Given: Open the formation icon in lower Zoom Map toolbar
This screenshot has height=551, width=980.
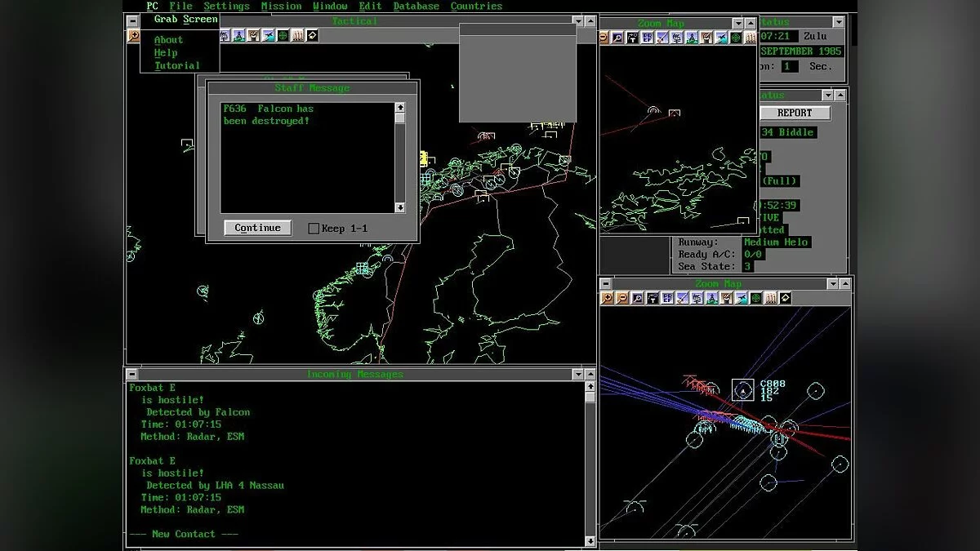Looking at the screenshot, I should 697,298.
